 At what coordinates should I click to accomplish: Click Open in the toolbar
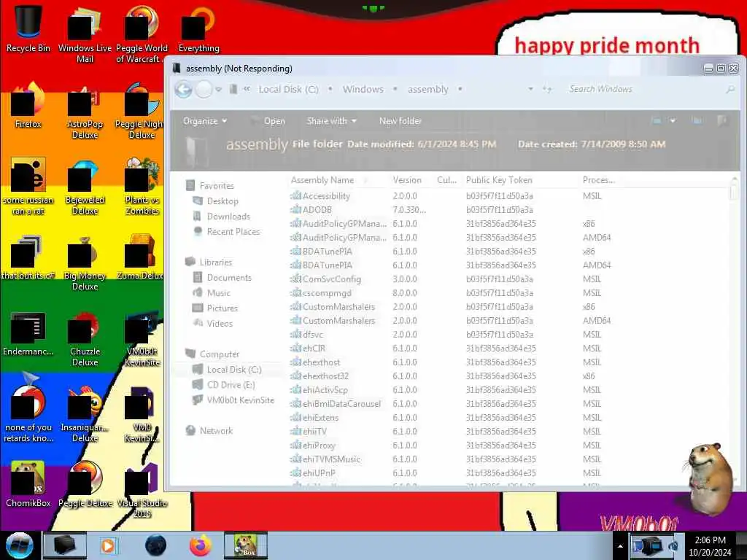(268, 121)
